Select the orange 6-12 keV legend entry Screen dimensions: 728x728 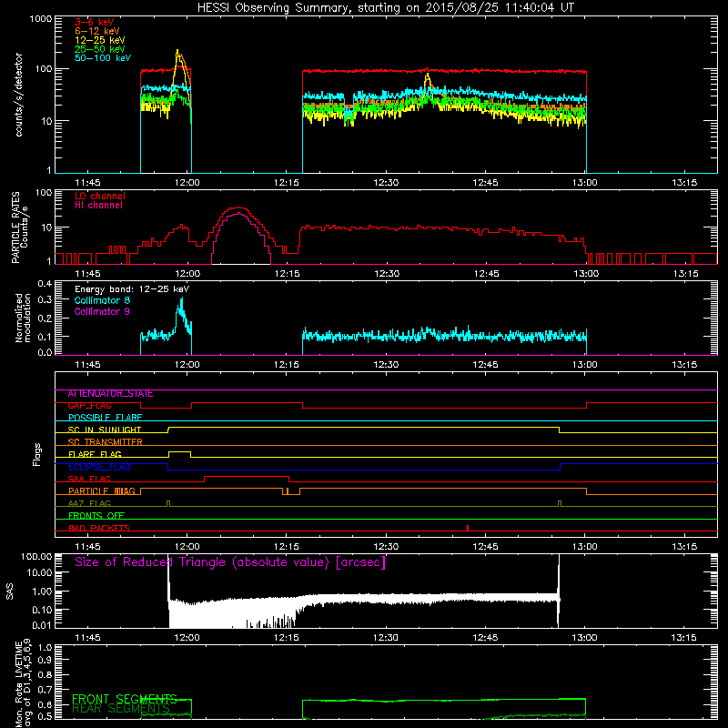[x=97, y=31]
